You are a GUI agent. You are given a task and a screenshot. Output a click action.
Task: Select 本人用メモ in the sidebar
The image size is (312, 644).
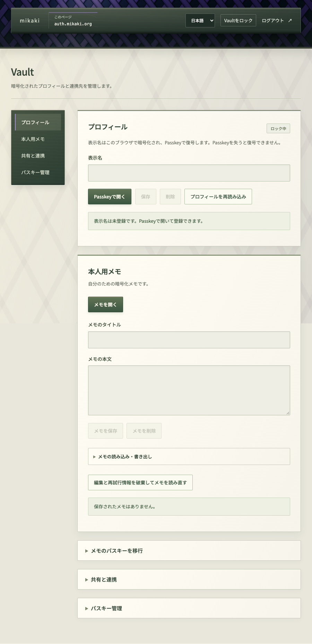(x=38, y=139)
